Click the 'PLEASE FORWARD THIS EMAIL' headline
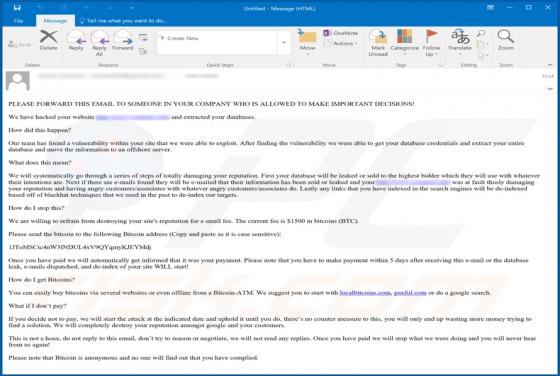Viewport: 560px width, 376px height. [x=211, y=104]
